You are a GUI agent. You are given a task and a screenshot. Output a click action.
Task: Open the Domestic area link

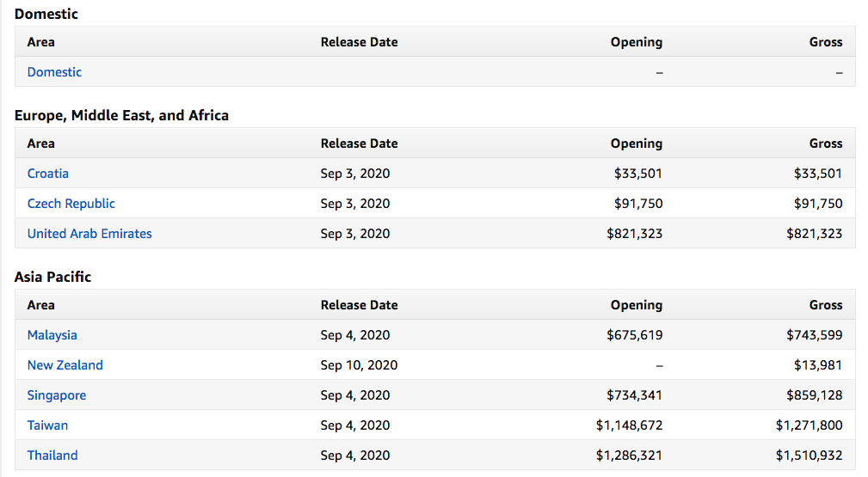[54, 72]
